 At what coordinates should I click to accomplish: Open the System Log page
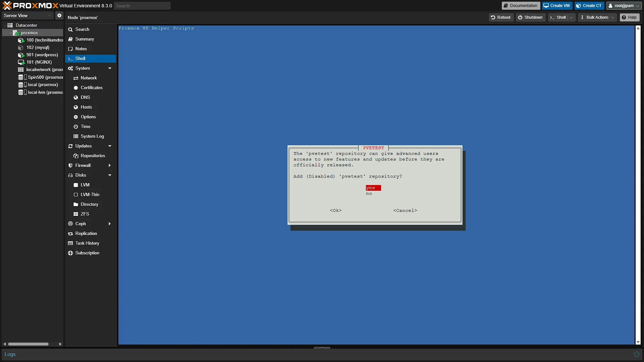coord(92,136)
